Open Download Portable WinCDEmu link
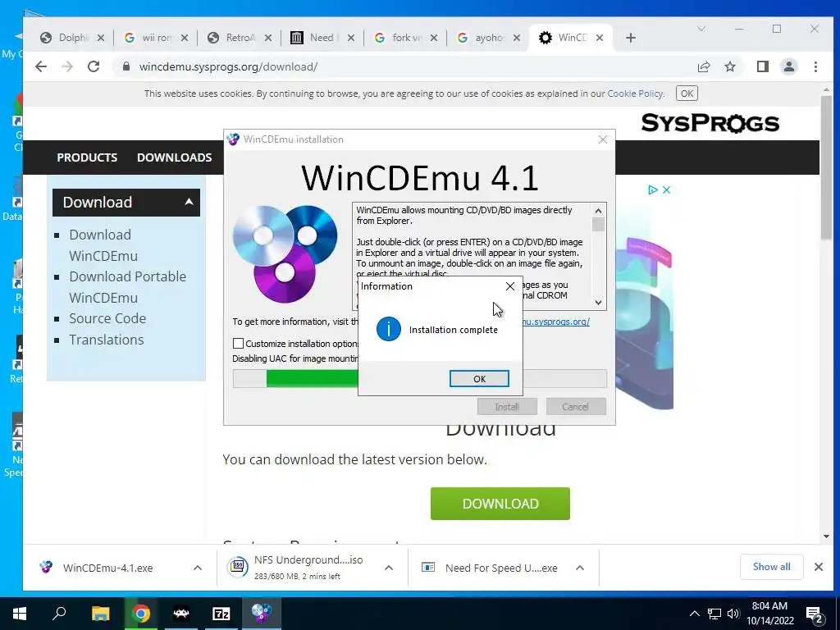The width and height of the screenshot is (840, 630). (x=127, y=287)
